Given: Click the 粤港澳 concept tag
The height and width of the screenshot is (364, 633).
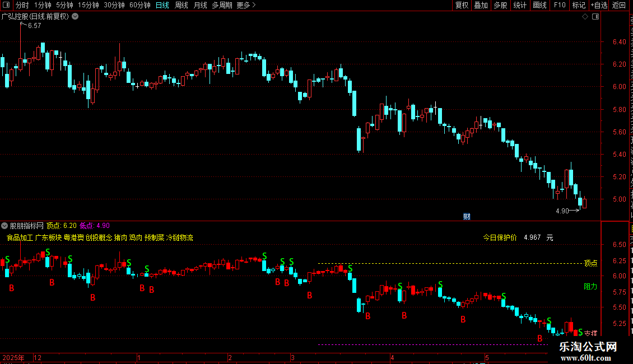Looking at the screenshot, I should coord(74,237).
